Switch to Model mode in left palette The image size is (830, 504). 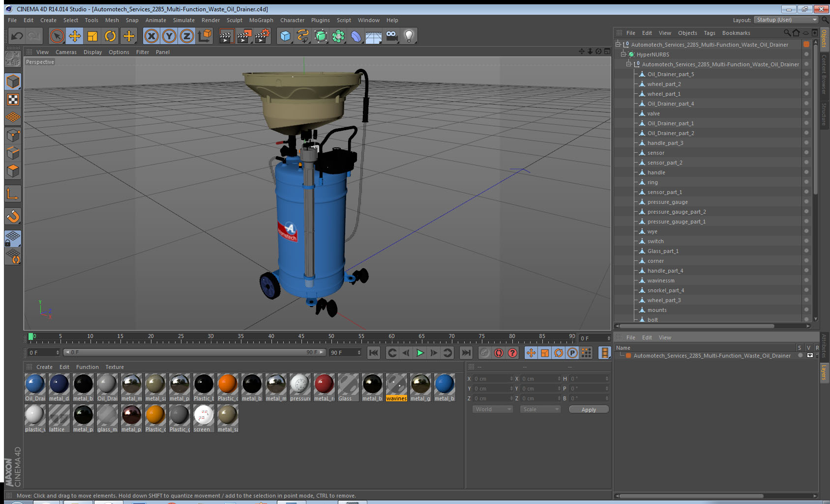click(13, 82)
